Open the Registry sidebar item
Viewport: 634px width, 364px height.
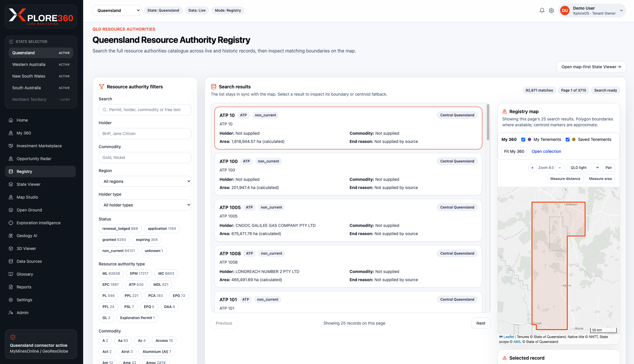(40, 171)
